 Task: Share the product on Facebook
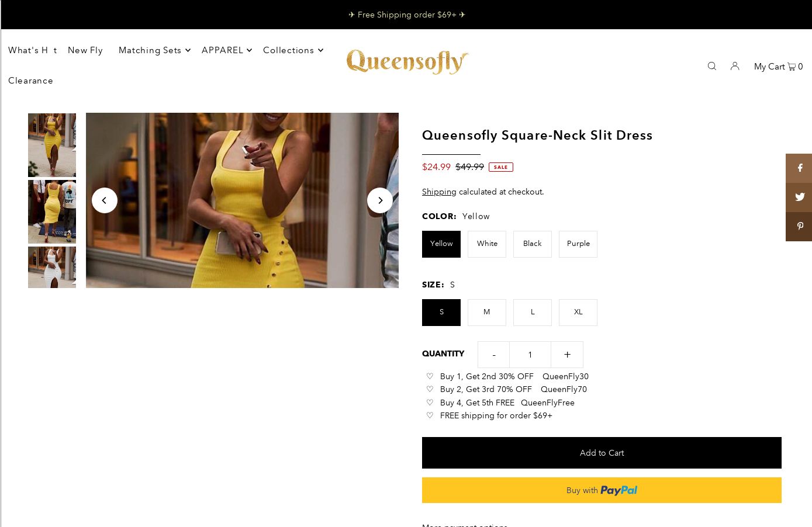799,168
